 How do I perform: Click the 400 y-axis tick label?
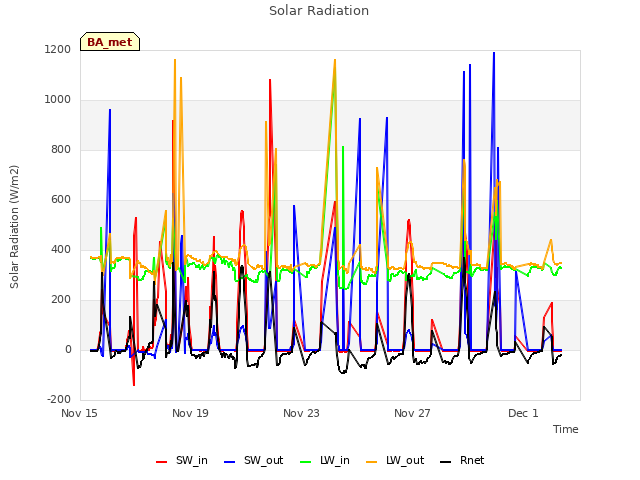61,249
